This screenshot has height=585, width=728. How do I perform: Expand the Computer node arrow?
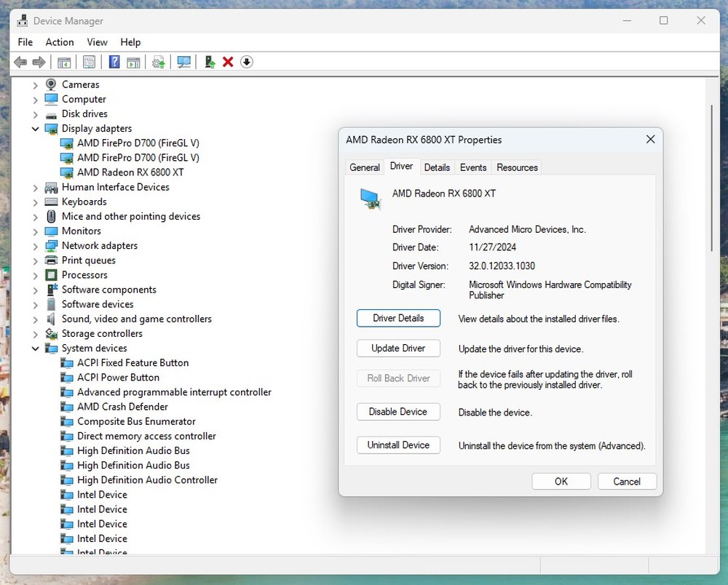pos(35,100)
